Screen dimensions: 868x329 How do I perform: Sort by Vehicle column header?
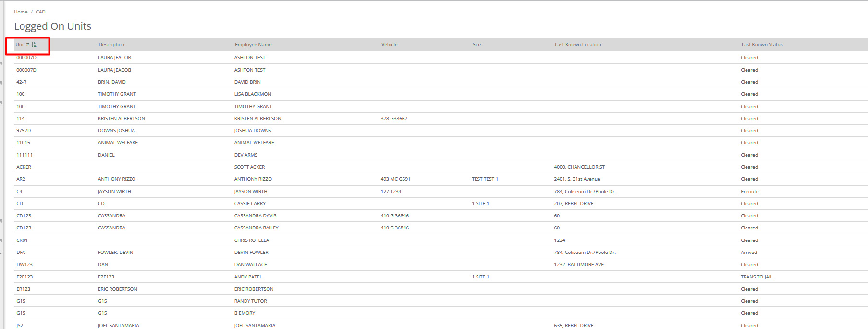coord(390,44)
